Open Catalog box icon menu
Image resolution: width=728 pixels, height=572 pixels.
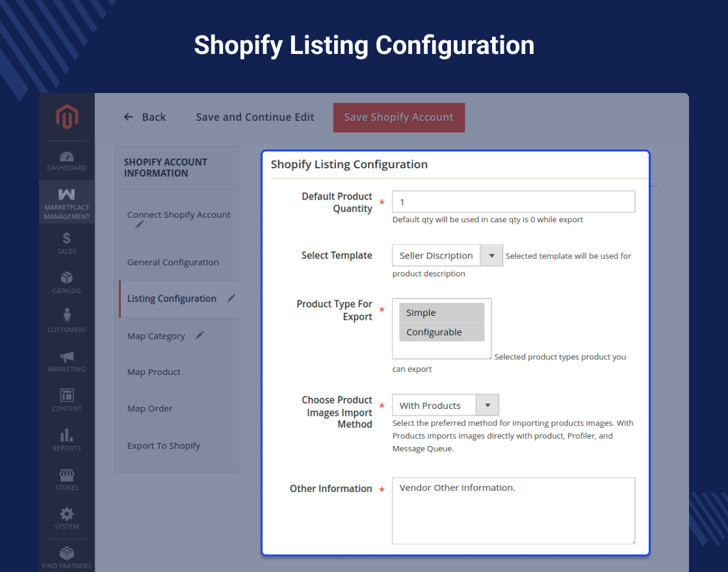67,283
